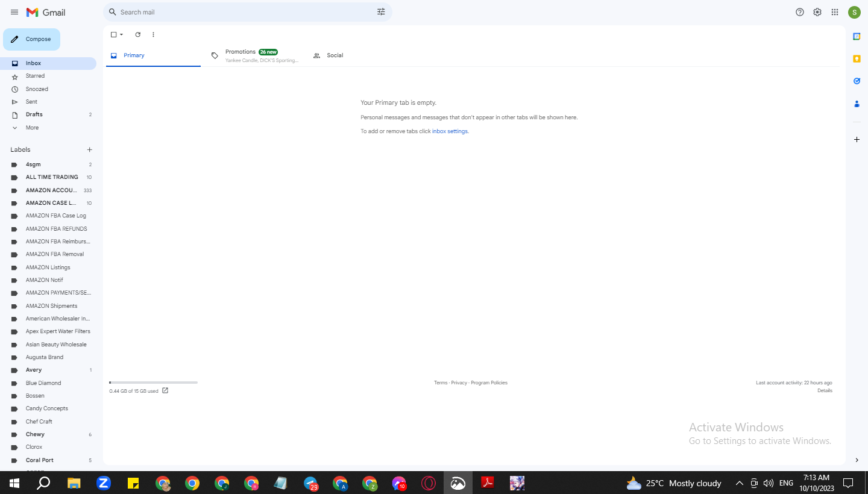Open Contacts in the side panel

click(x=857, y=104)
